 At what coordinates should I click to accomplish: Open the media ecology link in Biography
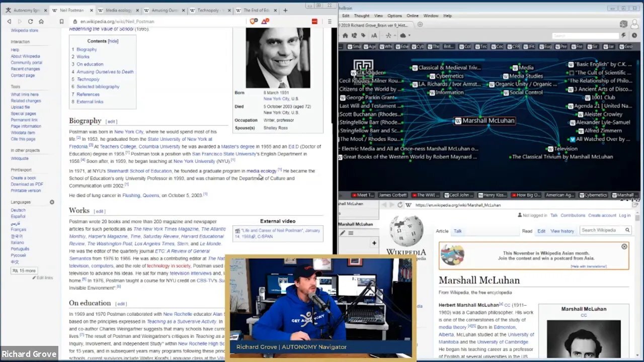pyautogui.click(x=261, y=171)
